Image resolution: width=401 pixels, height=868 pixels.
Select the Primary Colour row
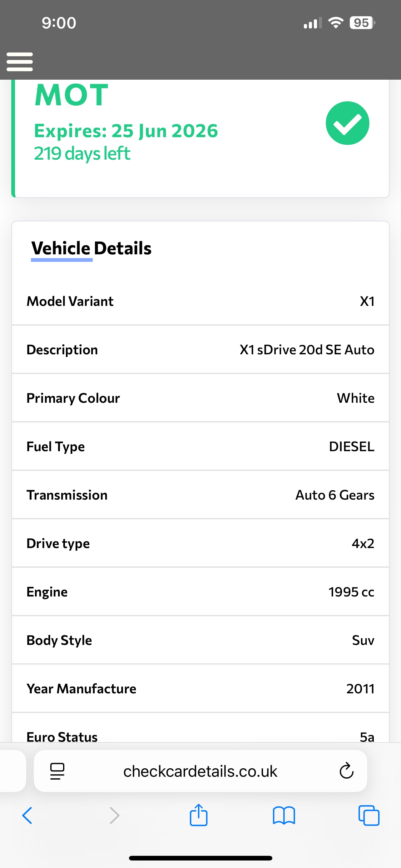tap(200, 398)
